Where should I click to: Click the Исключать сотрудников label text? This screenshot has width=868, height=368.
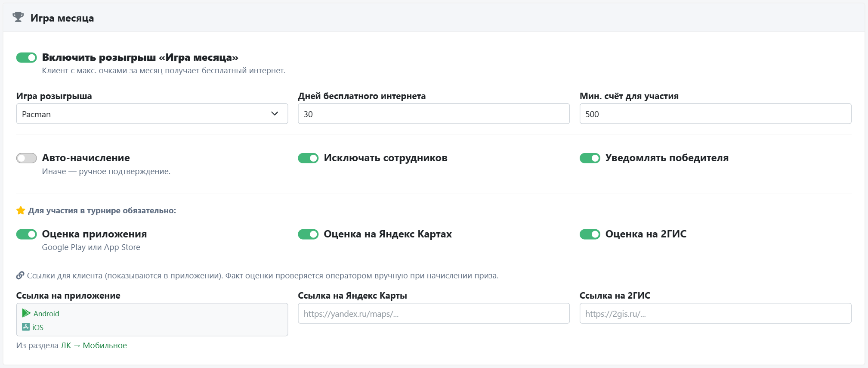[386, 158]
